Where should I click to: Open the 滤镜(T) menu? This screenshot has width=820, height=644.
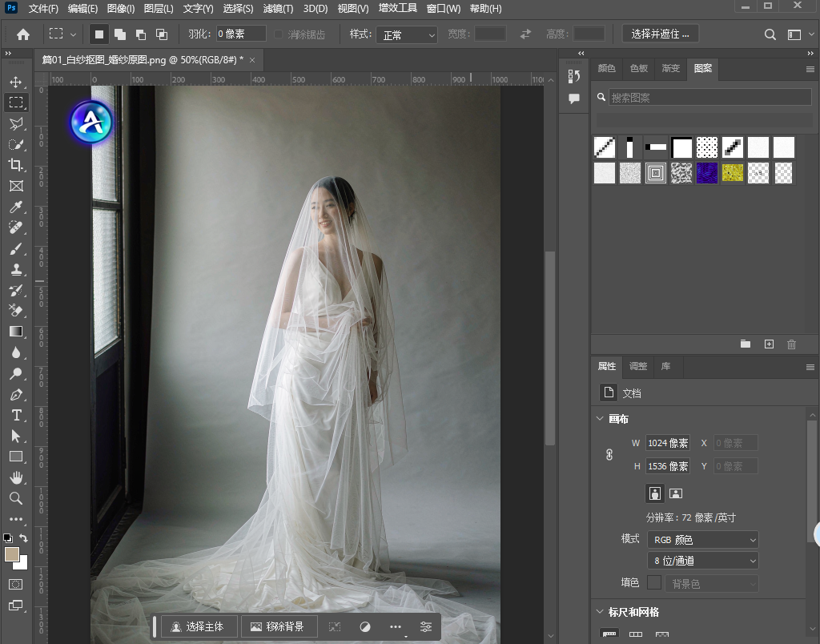tap(278, 8)
